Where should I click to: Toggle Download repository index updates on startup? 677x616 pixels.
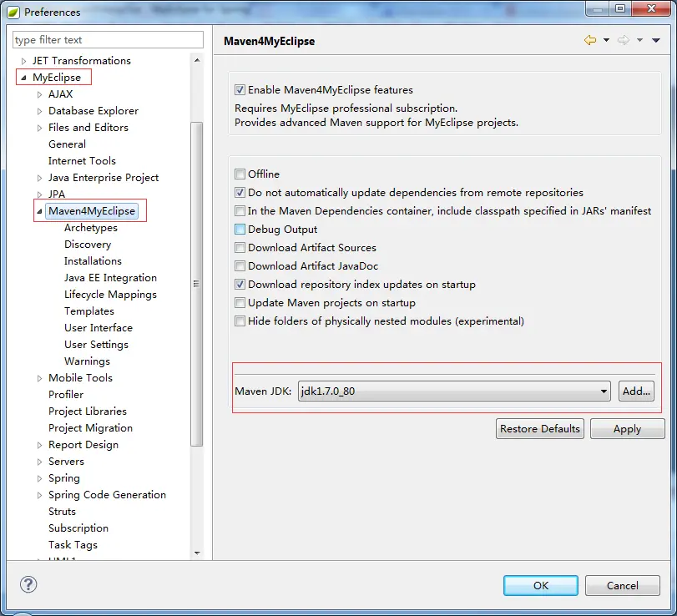click(x=240, y=285)
